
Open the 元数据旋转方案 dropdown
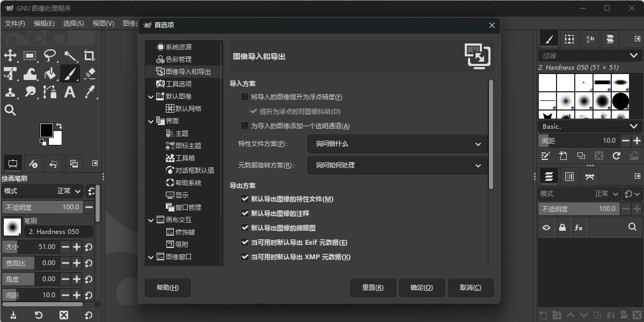(x=397, y=165)
